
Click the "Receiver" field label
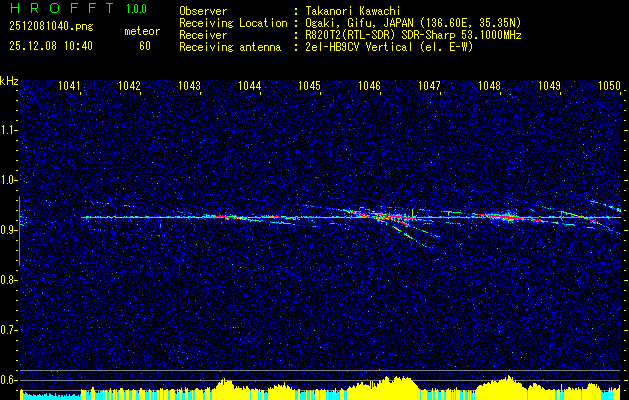tap(203, 35)
